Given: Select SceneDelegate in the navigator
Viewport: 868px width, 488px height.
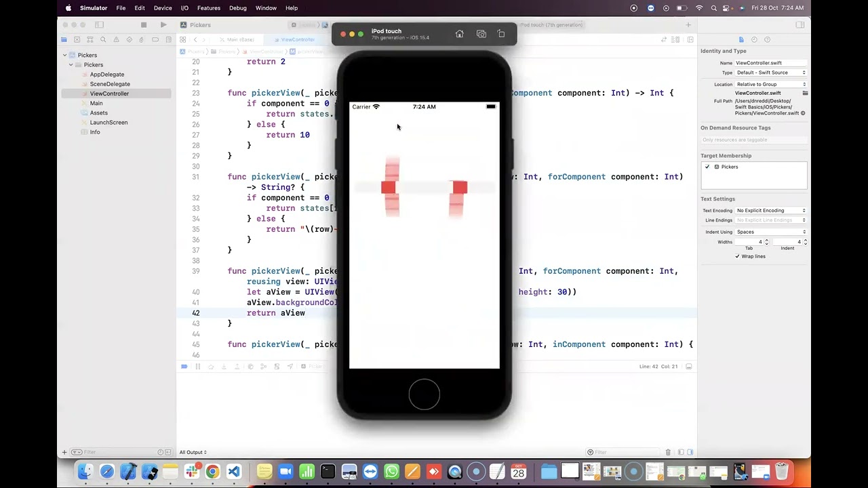Looking at the screenshot, I should [110, 84].
